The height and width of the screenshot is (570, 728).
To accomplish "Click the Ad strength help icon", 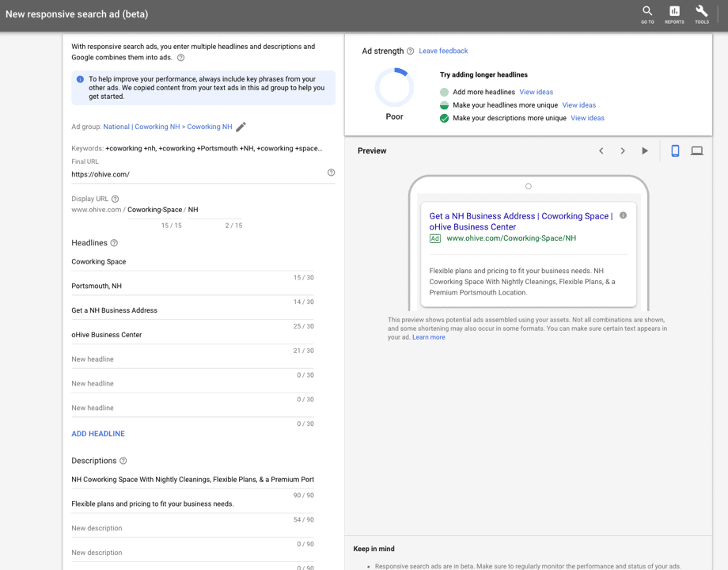I will tap(411, 51).
